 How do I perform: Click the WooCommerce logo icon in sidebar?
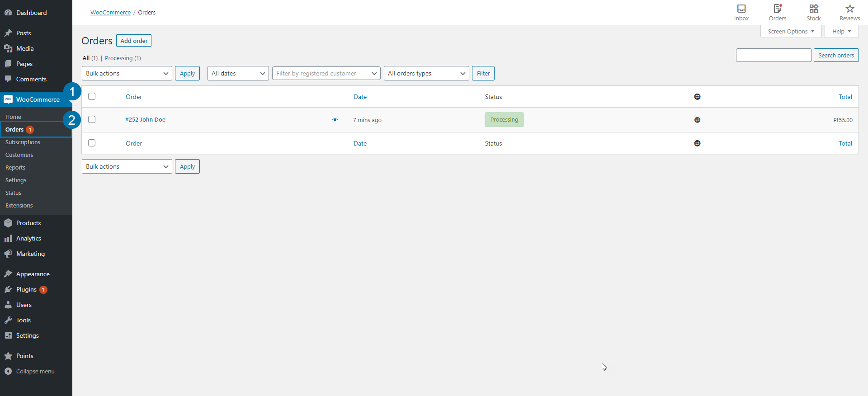tap(8, 99)
